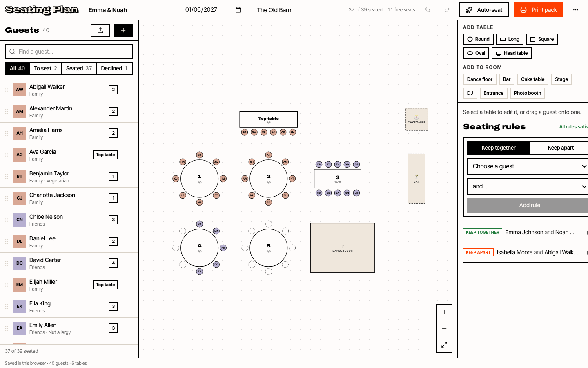Add a Bar to the room
The height and width of the screenshot is (368, 588).
[507, 79]
